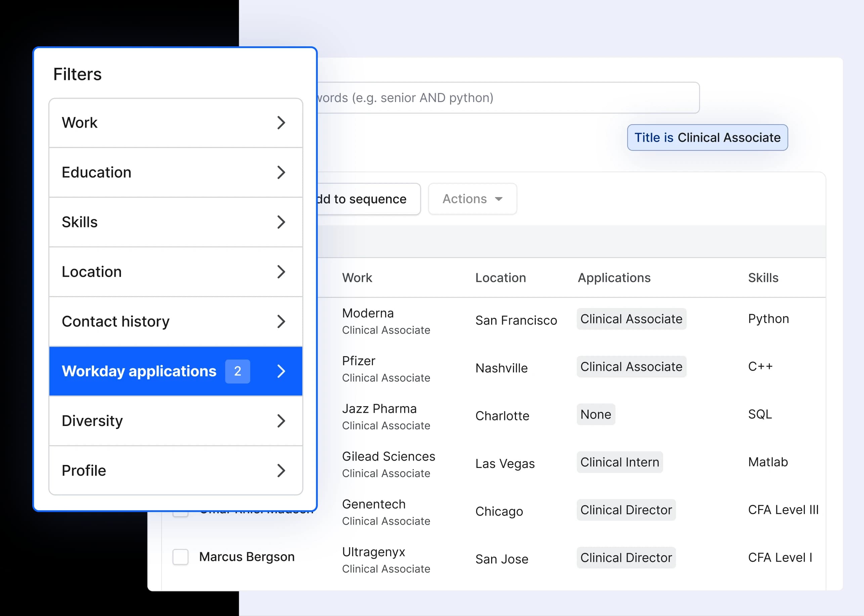Click the None application tag for Jazz Pharma

pos(596,415)
